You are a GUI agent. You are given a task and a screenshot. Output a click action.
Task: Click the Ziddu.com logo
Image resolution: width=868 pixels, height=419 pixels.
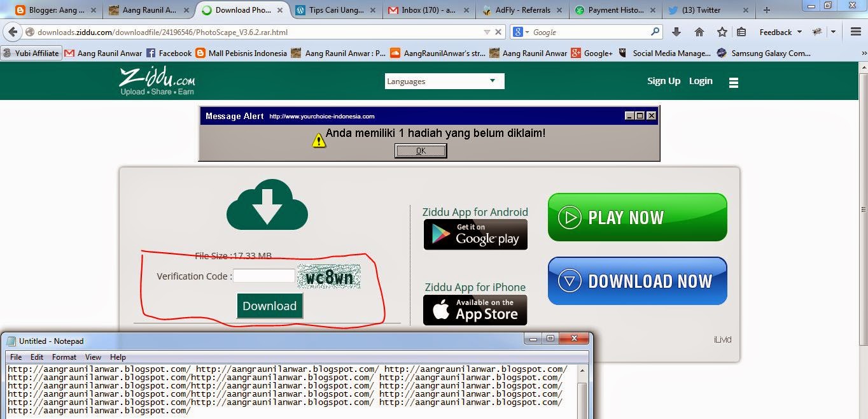click(157, 81)
